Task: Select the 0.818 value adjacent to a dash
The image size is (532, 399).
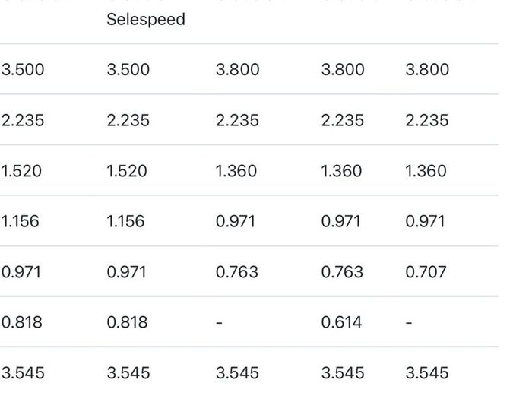Action: pos(127,322)
